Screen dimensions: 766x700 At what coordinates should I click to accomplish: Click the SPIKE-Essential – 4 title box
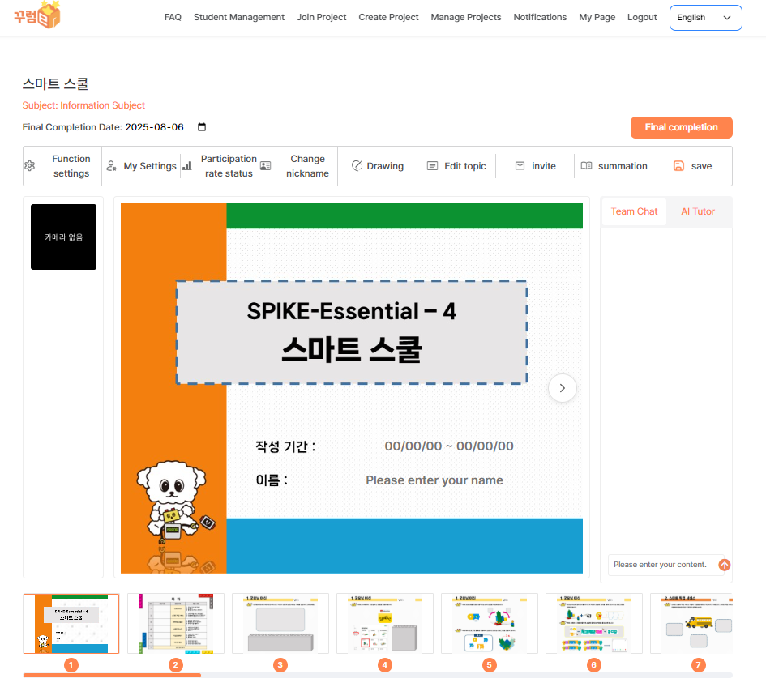352,332
